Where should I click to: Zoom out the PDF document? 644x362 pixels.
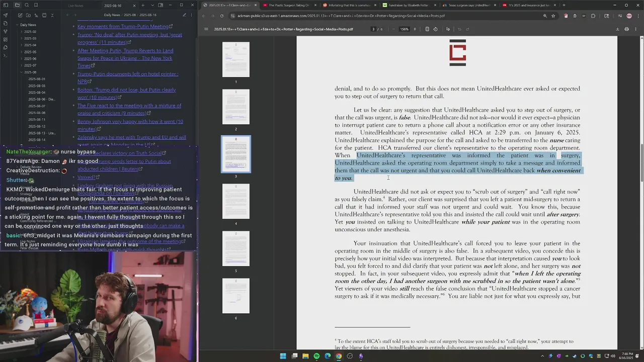[x=393, y=29]
